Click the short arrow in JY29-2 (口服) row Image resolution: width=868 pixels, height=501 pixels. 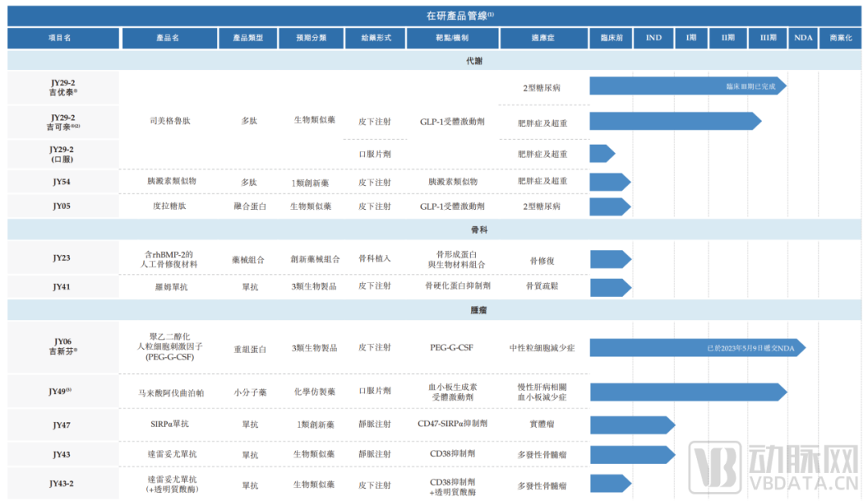602,154
